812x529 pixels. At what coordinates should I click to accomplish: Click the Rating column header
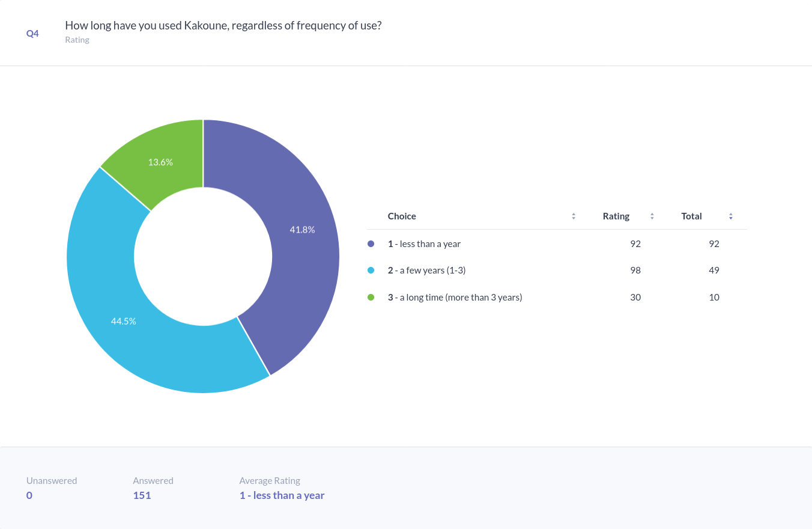(616, 216)
